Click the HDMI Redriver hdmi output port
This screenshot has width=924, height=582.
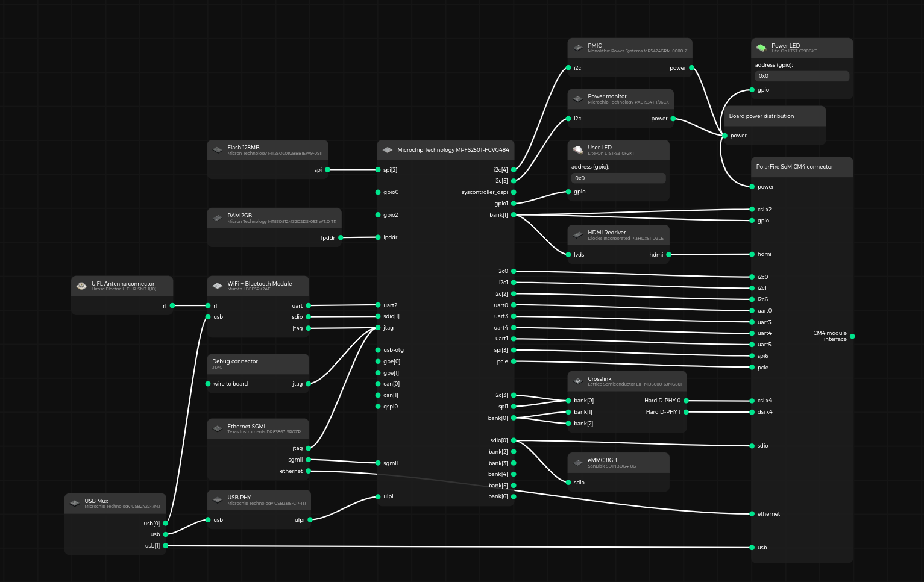[669, 255]
